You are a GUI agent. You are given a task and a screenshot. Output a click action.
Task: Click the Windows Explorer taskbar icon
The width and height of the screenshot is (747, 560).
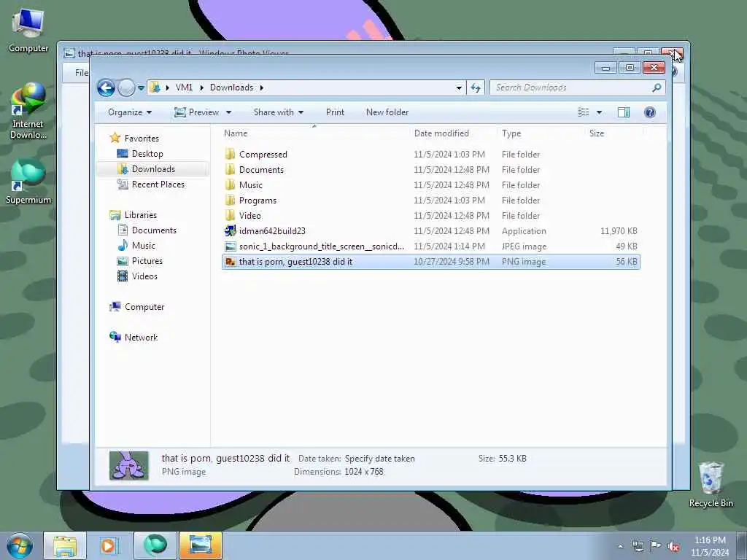click(x=65, y=545)
